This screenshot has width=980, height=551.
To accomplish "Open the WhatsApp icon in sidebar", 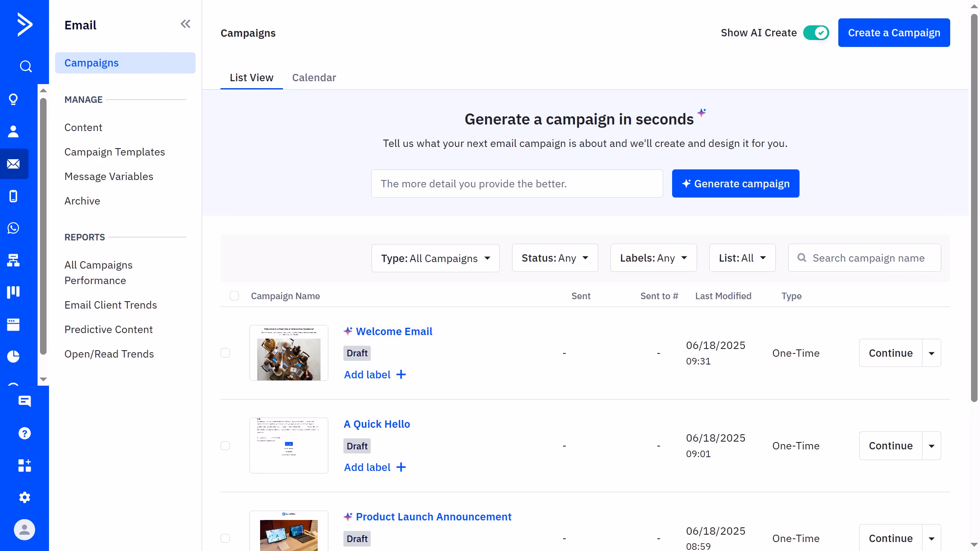I will pos(13,228).
